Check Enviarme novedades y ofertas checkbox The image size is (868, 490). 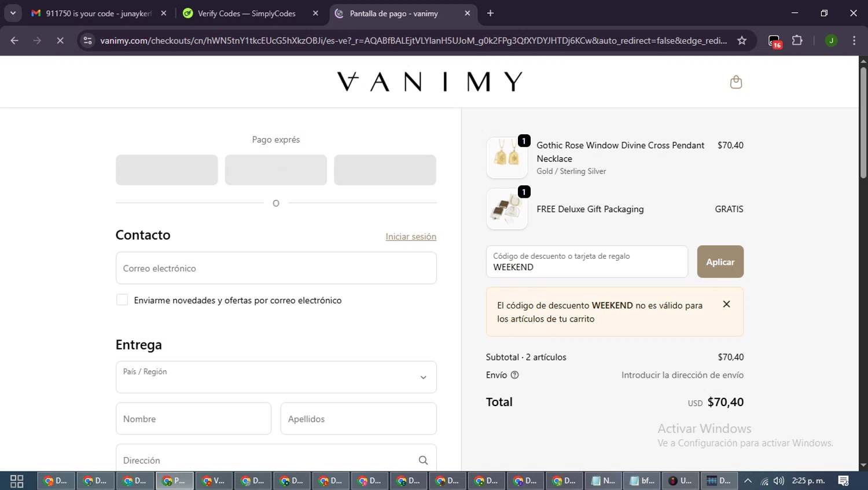[122, 300]
